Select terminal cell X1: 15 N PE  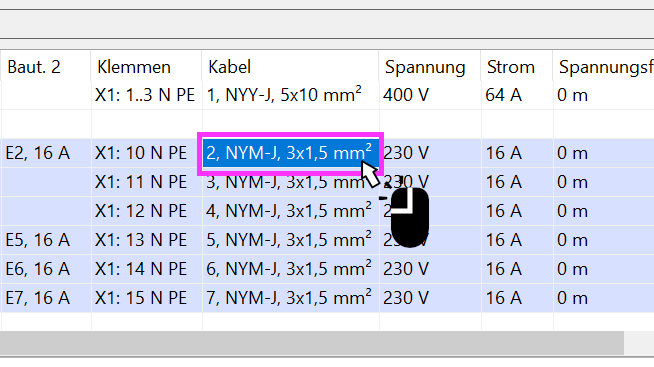[x=146, y=298]
